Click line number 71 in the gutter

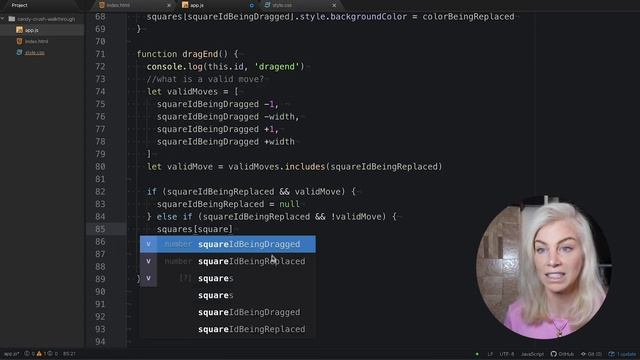(x=100, y=54)
